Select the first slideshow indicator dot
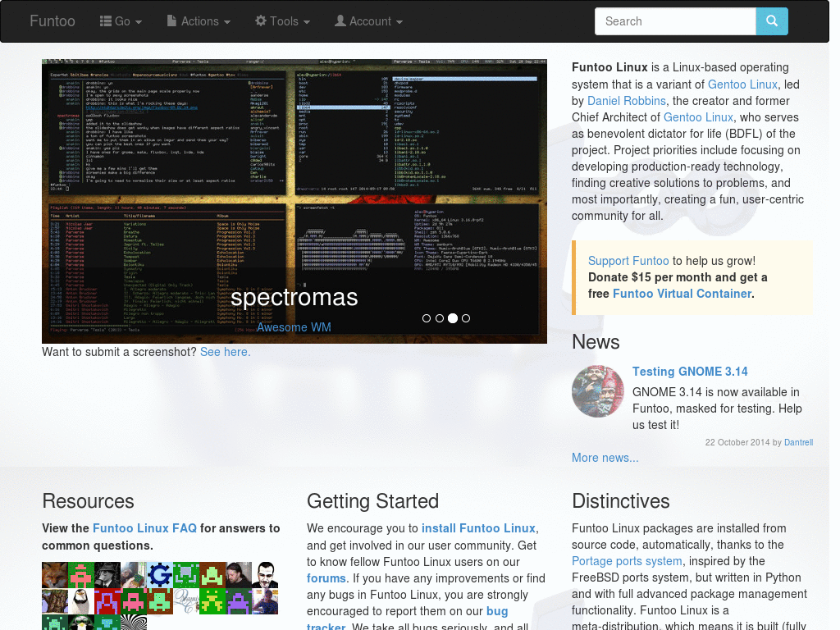 [x=427, y=318]
